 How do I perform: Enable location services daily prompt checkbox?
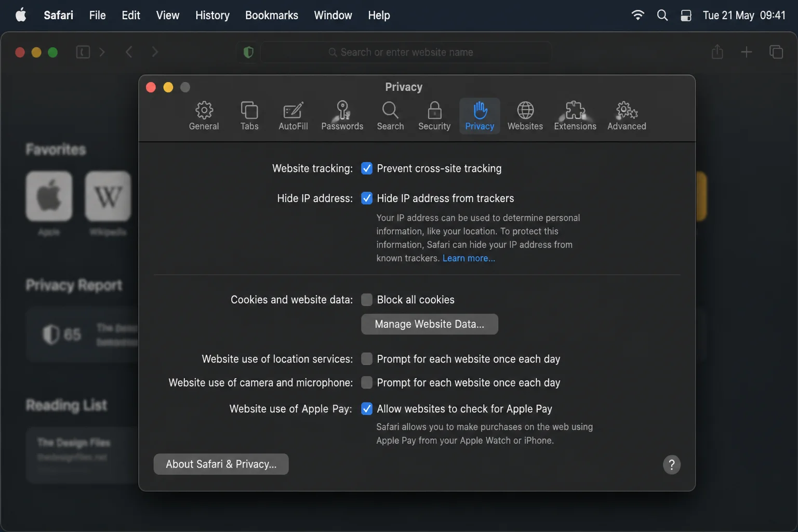[367, 358]
